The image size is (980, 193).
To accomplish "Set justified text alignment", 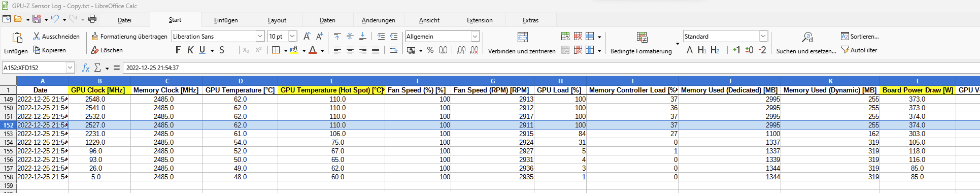I will tap(376, 50).
